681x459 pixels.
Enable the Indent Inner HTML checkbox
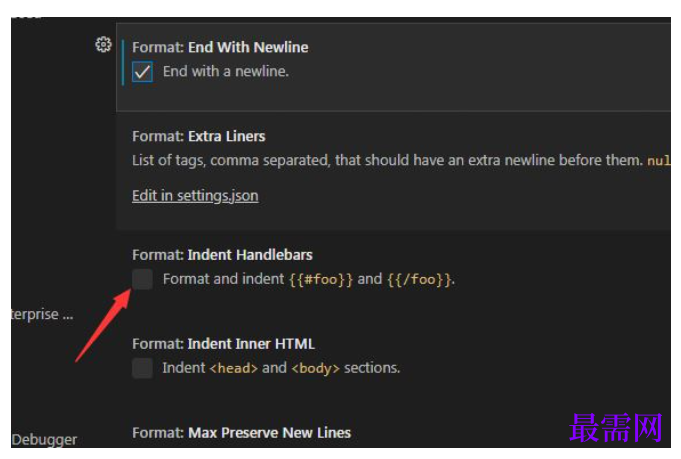[x=142, y=368]
